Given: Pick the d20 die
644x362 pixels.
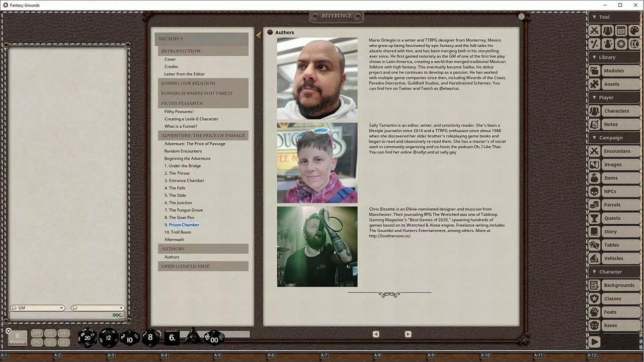Looking at the screenshot, I should [x=87, y=337].
